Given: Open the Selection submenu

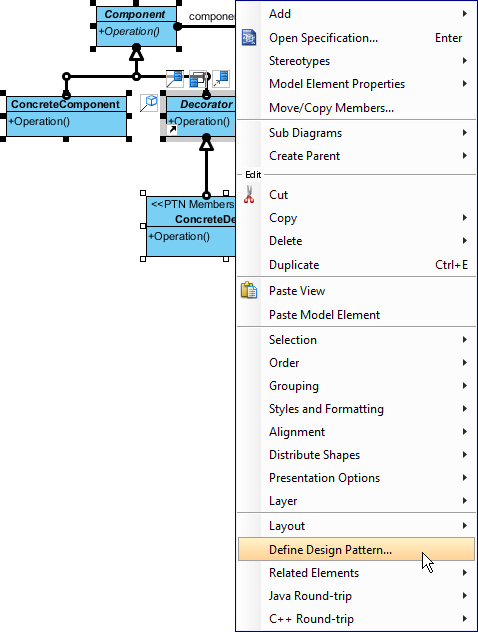Looking at the screenshot, I should coord(356,339).
